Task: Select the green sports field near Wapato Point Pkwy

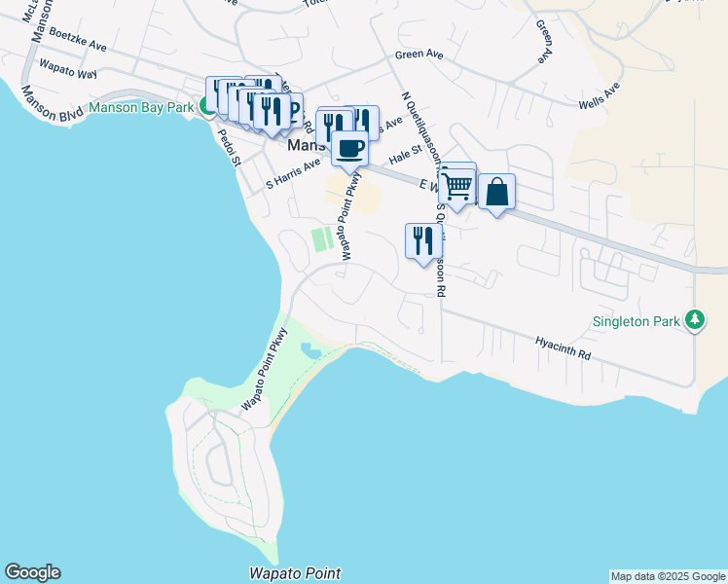Action: pos(322,239)
